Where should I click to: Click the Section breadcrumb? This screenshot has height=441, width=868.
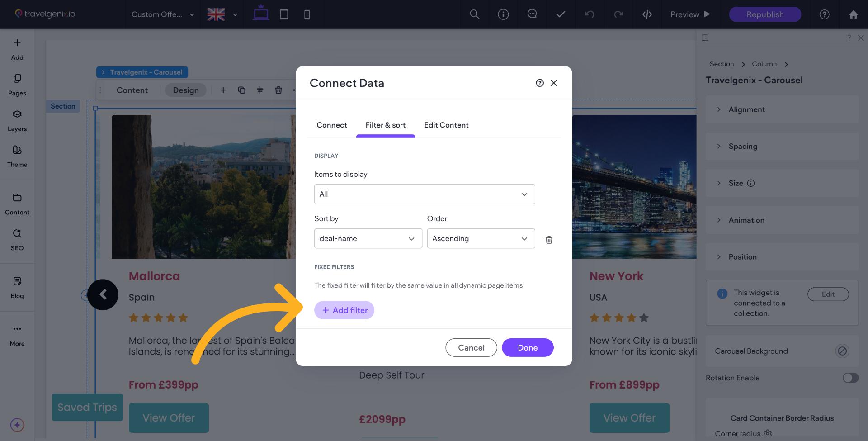tap(722, 64)
